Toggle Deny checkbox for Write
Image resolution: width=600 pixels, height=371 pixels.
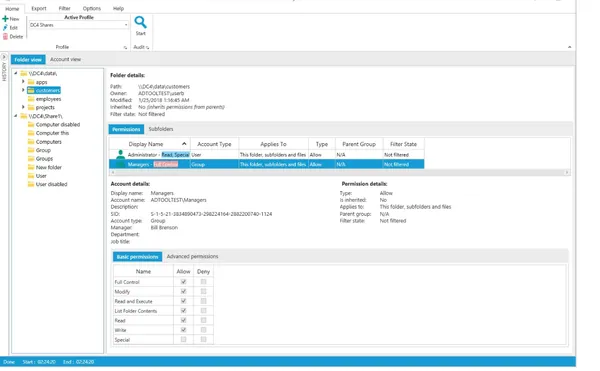(x=203, y=329)
